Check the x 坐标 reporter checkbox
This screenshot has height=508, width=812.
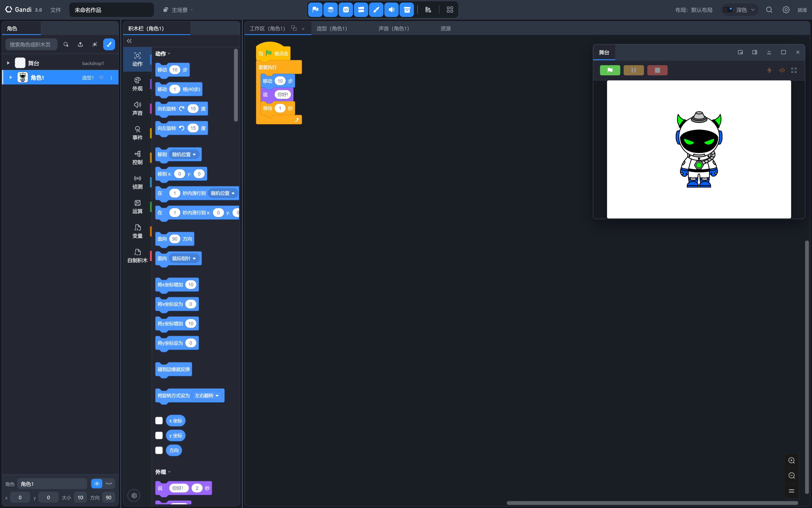(x=159, y=421)
